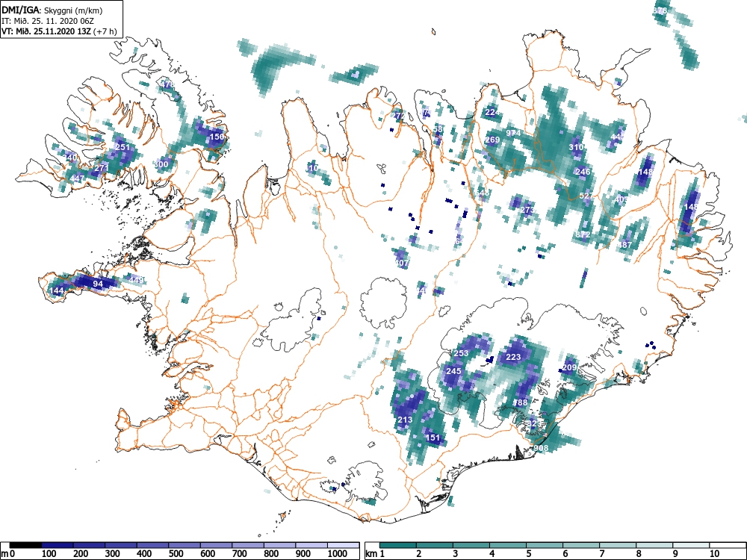747x560 pixels.
Task: Click the '478' visibility value
Action: tap(167, 84)
